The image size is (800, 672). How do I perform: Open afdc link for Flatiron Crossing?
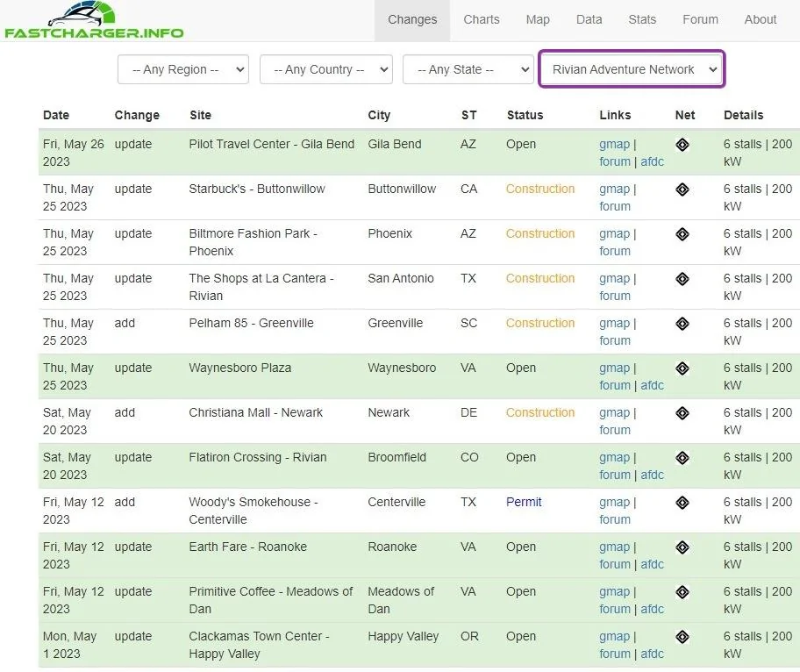point(652,475)
